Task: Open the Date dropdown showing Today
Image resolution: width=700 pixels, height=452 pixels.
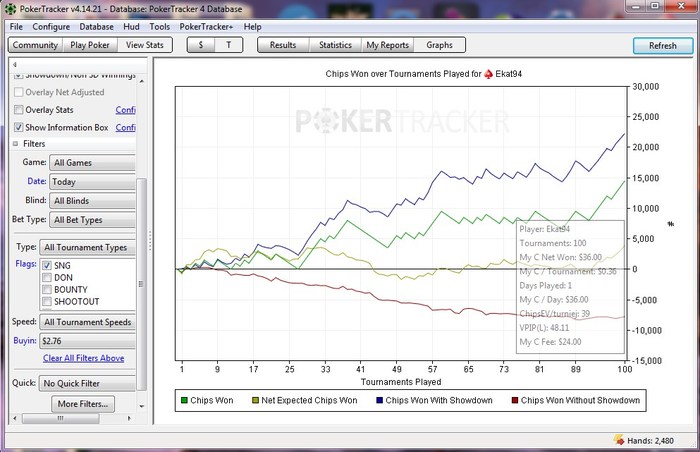Action: [92, 182]
